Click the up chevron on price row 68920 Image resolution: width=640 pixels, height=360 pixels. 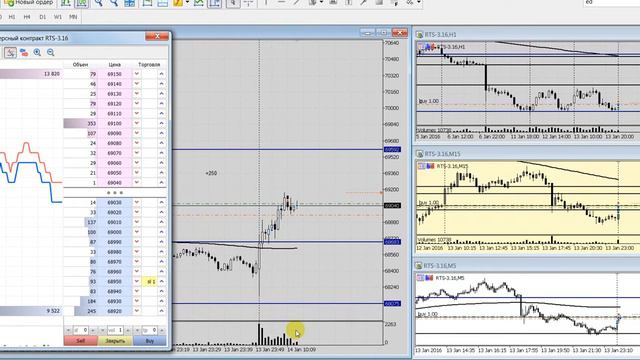[162, 311]
